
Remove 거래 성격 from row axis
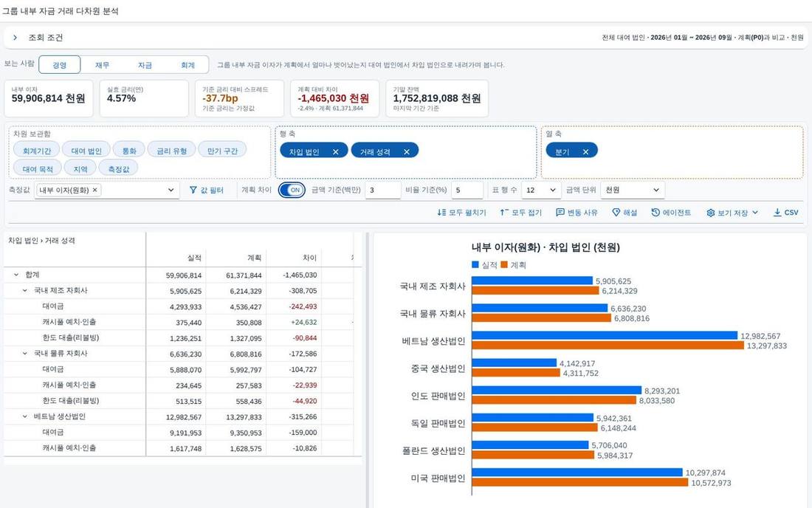(407, 151)
